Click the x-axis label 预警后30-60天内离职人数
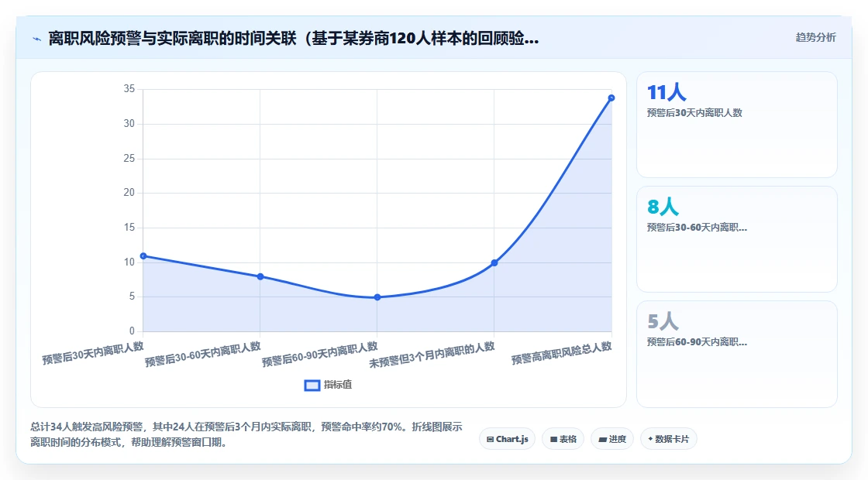 202,355
